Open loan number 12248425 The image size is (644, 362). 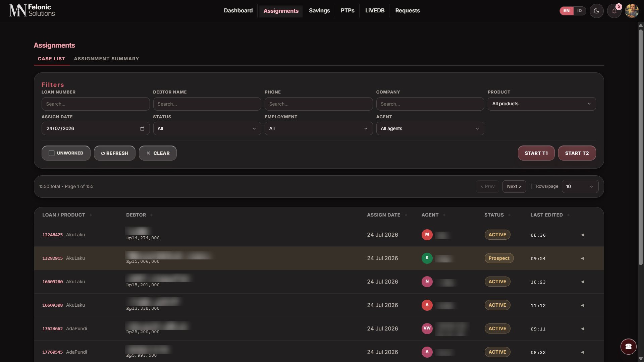(52, 235)
